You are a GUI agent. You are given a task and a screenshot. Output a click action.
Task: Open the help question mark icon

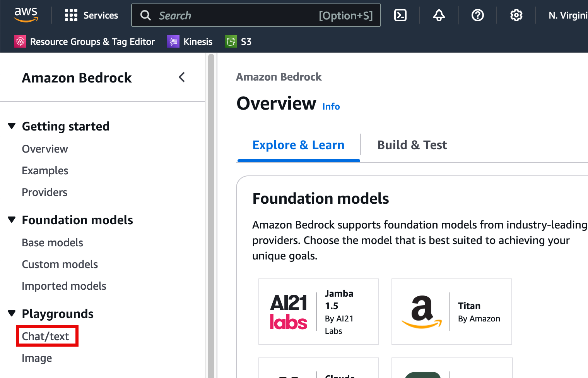click(x=477, y=15)
